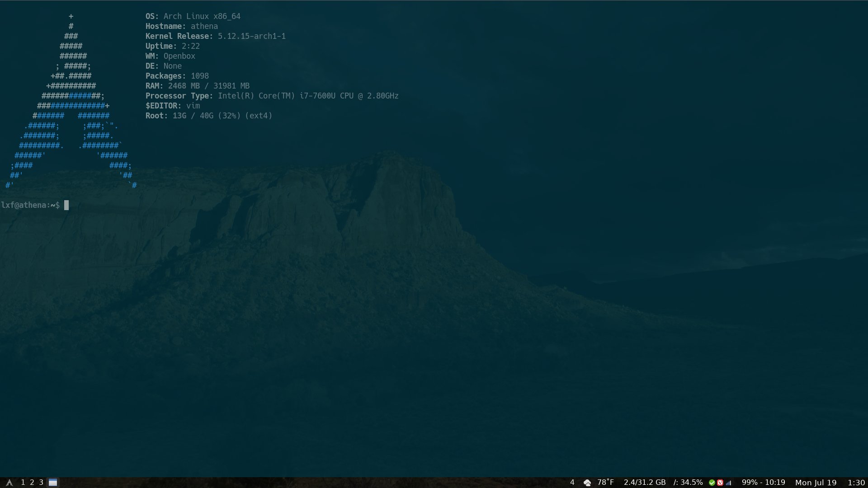
Task: Open the cloudy weather icon in system tray
Action: pos(587,482)
